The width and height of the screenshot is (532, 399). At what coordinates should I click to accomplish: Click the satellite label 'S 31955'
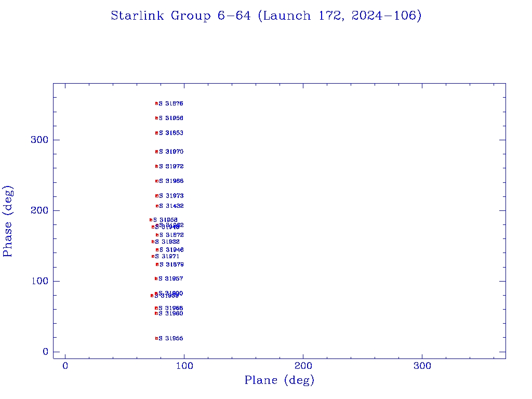pyautogui.click(x=170, y=338)
